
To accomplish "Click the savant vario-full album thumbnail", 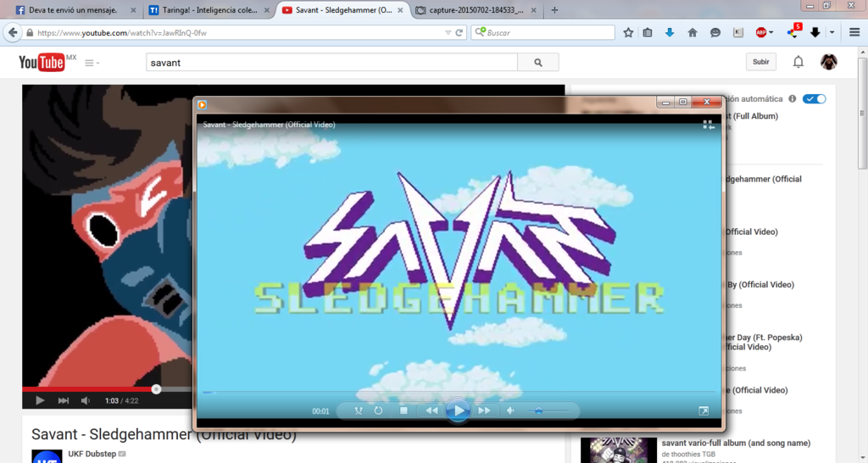I will point(618,450).
